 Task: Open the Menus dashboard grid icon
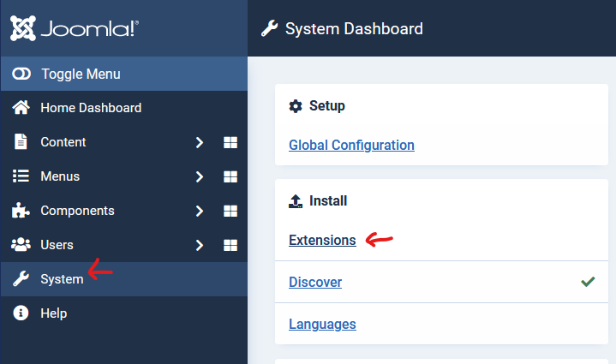(x=230, y=176)
